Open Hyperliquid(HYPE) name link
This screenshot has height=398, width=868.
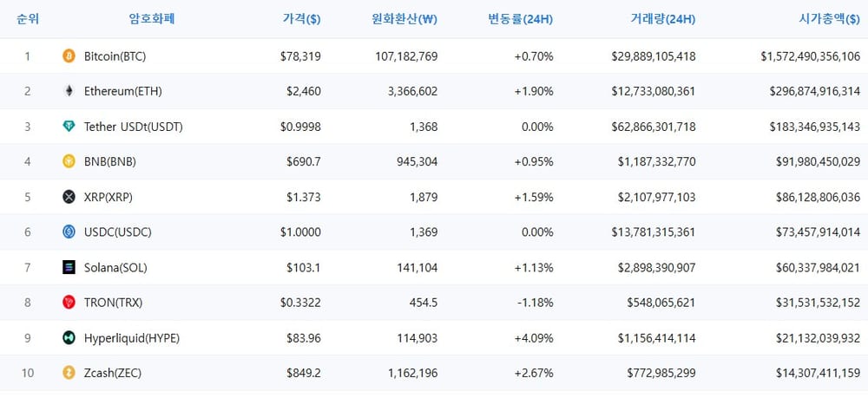[x=132, y=338]
